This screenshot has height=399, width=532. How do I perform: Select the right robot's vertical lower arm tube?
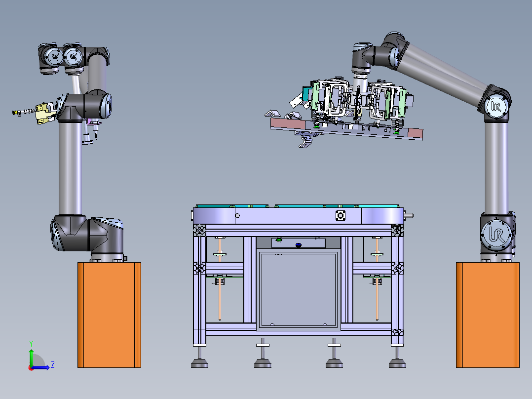(496, 168)
